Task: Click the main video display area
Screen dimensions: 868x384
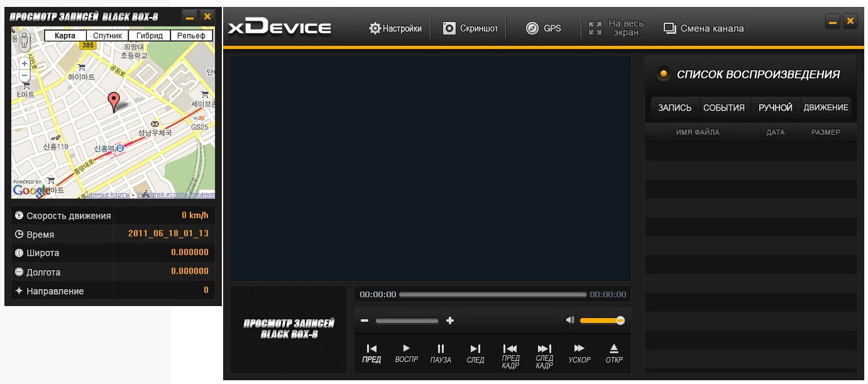Action: (431, 168)
